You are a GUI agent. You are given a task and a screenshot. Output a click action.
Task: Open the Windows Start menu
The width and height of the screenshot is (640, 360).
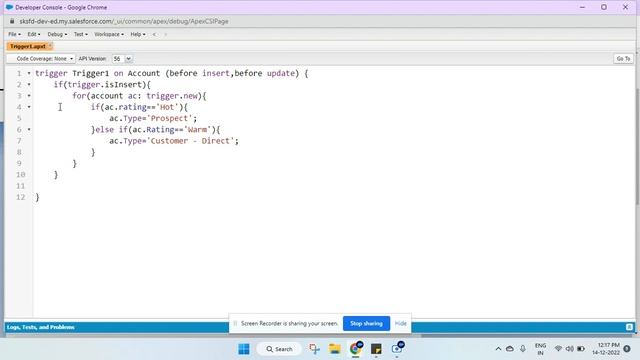(x=244, y=349)
